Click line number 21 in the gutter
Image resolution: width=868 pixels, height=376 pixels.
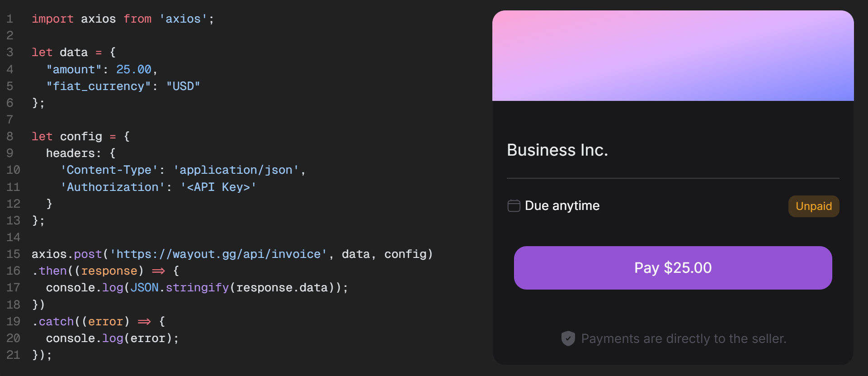pyautogui.click(x=13, y=355)
